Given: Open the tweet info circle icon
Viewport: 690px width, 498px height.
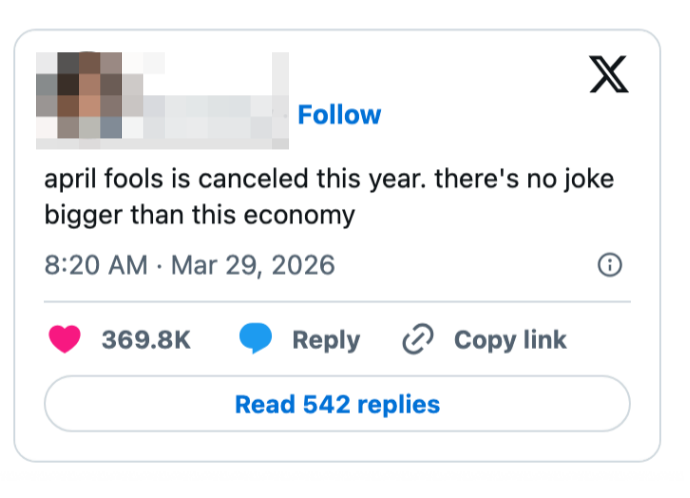Looking at the screenshot, I should tap(609, 265).
